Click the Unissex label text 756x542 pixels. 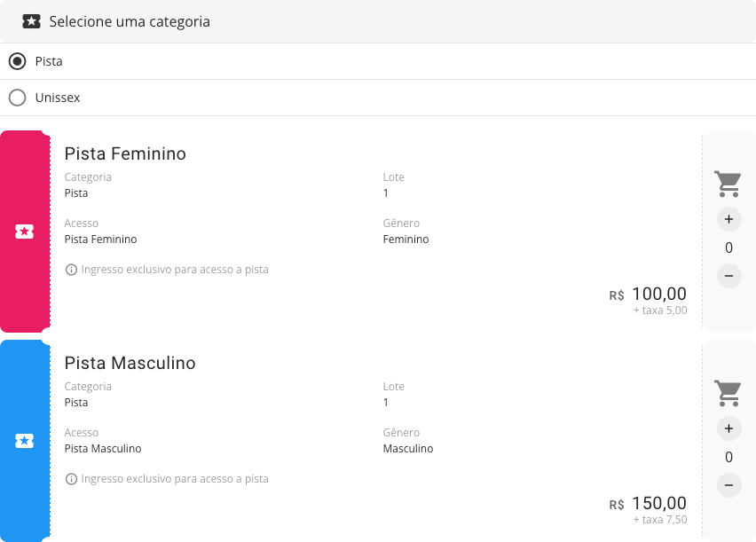58,98
